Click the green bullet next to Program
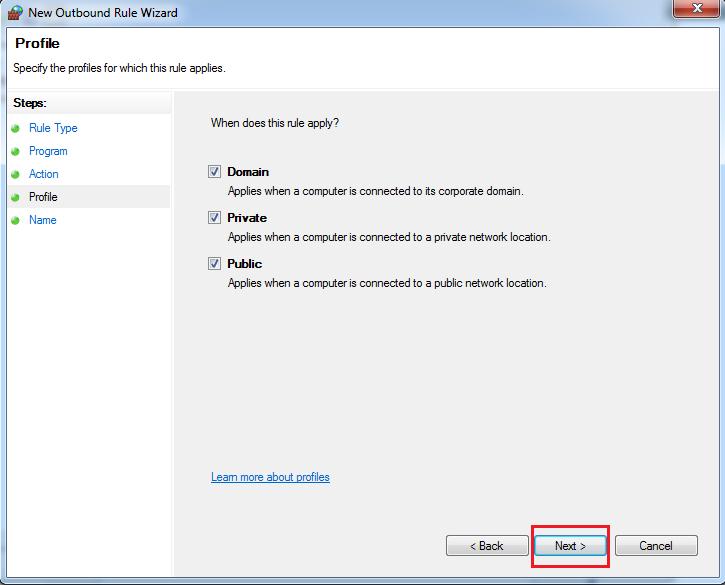Screen dimensions: 725x585 (x=15, y=151)
